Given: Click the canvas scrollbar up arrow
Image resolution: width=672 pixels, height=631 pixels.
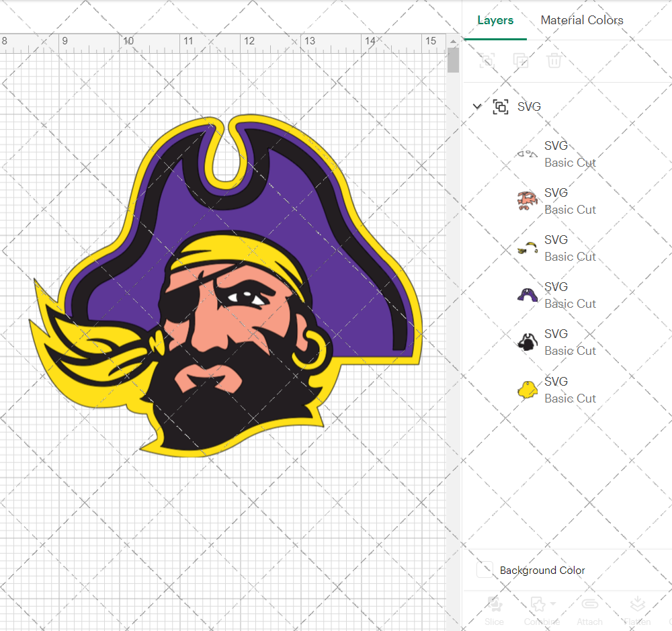Looking at the screenshot, I should [453, 41].
